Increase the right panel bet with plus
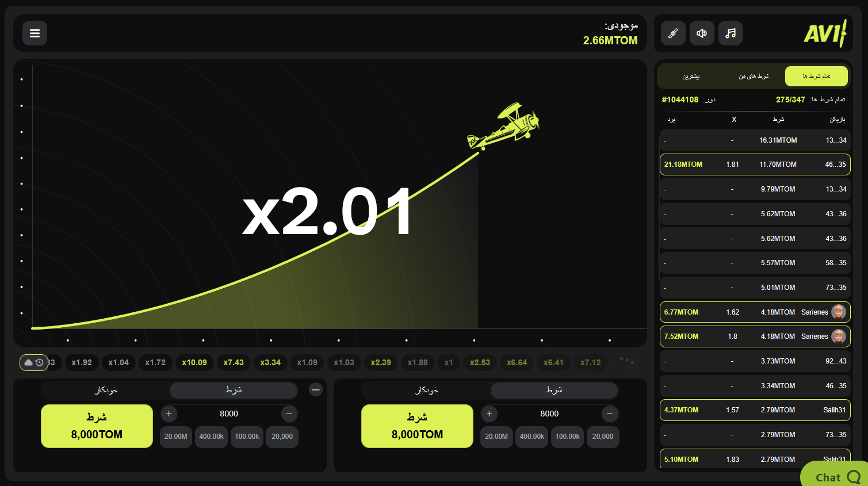The width and height of the screenshot is (868, 486). [489, 414]
